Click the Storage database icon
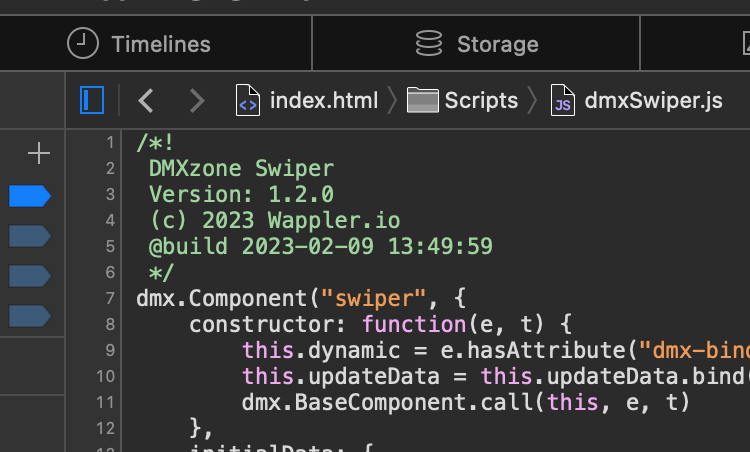The width and height of the screenshot is (750, 452). point(429,44)
